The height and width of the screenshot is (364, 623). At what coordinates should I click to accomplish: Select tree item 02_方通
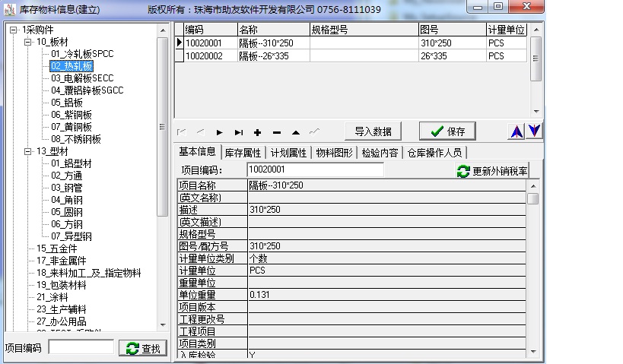click(67, 176)
